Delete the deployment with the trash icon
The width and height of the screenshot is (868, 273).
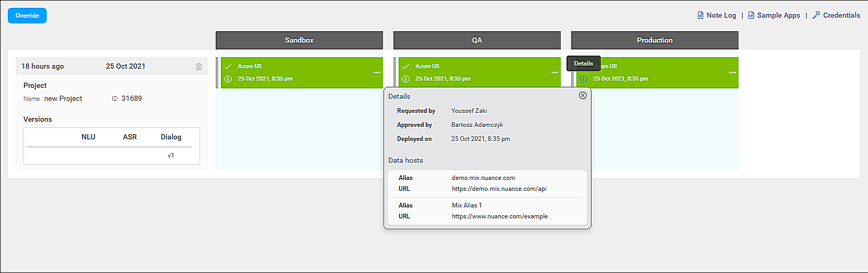tap(199, 66)
